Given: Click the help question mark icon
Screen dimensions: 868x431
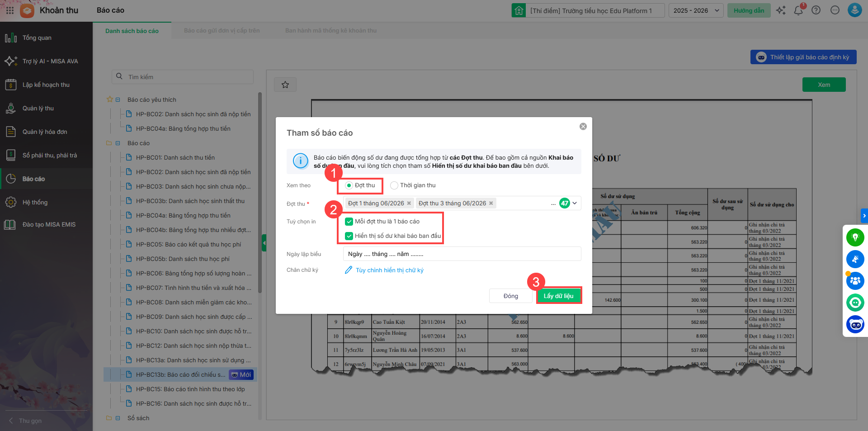Looking at the screenshot, I should (x=816, y=10).
